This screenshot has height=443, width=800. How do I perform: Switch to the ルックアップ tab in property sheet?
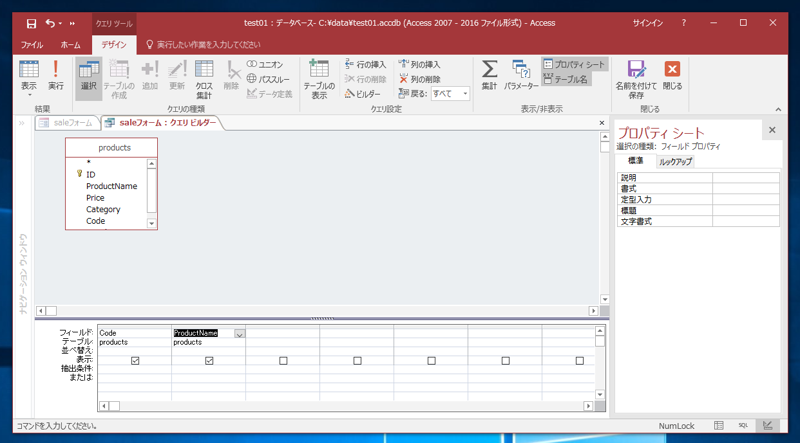[x=674, y=161]
